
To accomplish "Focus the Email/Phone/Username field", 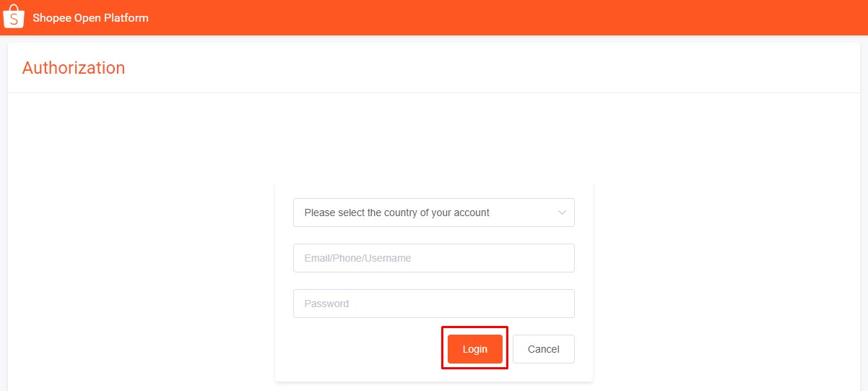I will [433, 258].
